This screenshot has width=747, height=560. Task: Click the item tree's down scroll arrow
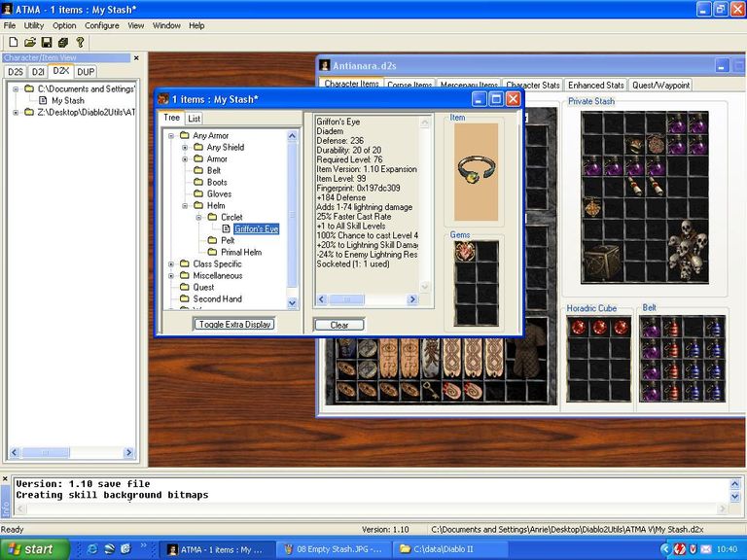[x=292, y=303]
